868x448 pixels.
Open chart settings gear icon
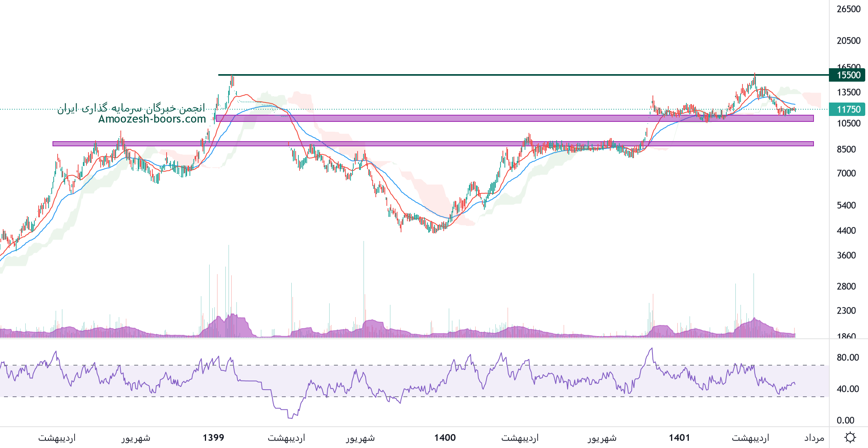(850, 437)
